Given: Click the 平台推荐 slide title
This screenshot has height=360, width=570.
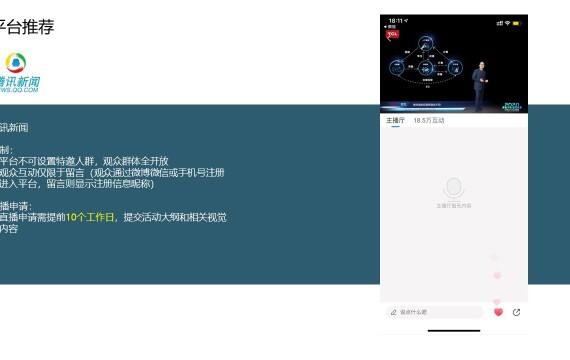Looking at the screenshot, I should point(27,27).
